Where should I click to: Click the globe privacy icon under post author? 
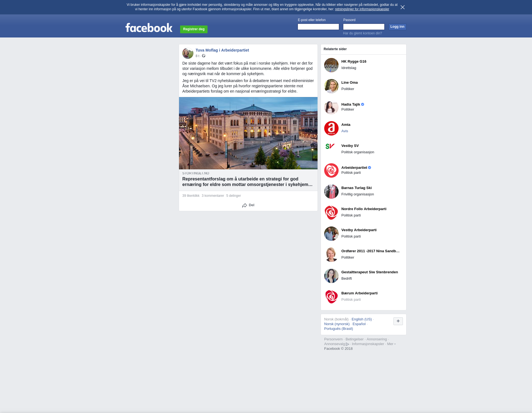click(x=204, y=56)
